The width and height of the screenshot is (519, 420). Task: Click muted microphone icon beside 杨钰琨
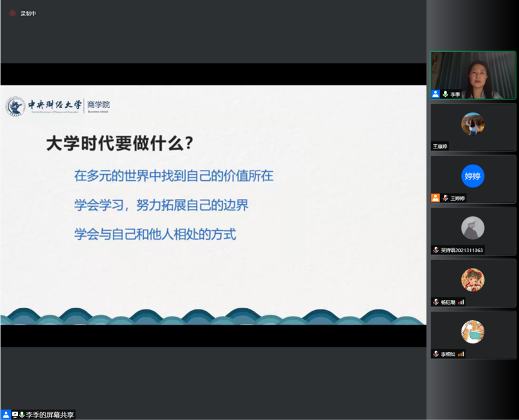[435, 302]
